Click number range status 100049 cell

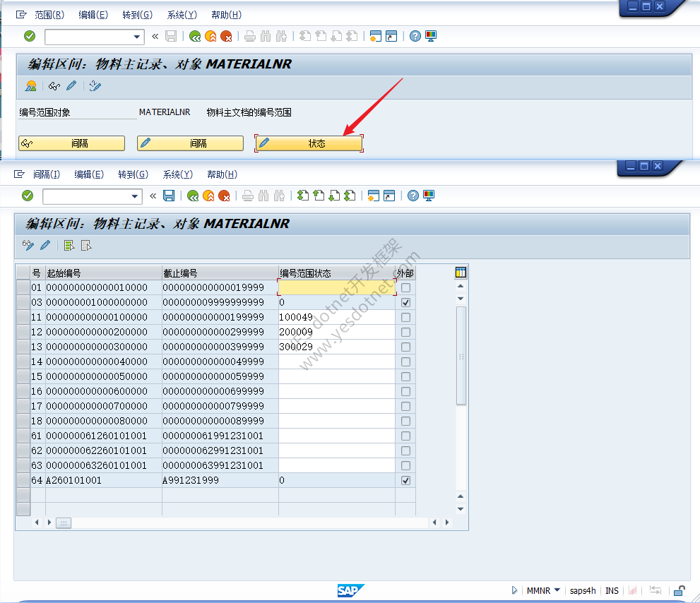tap(337, 317)
